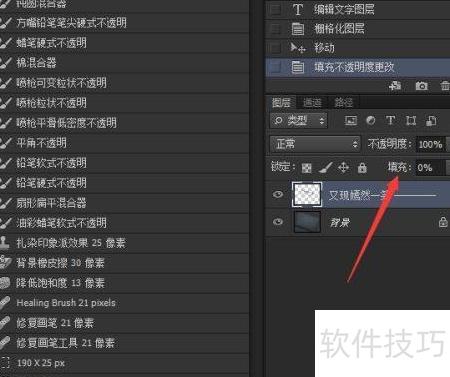Image resolution: width=450 pixels, height=377 pixels.
Task: Click the 不透明度 100% field
Action: (x=431, y=144)
